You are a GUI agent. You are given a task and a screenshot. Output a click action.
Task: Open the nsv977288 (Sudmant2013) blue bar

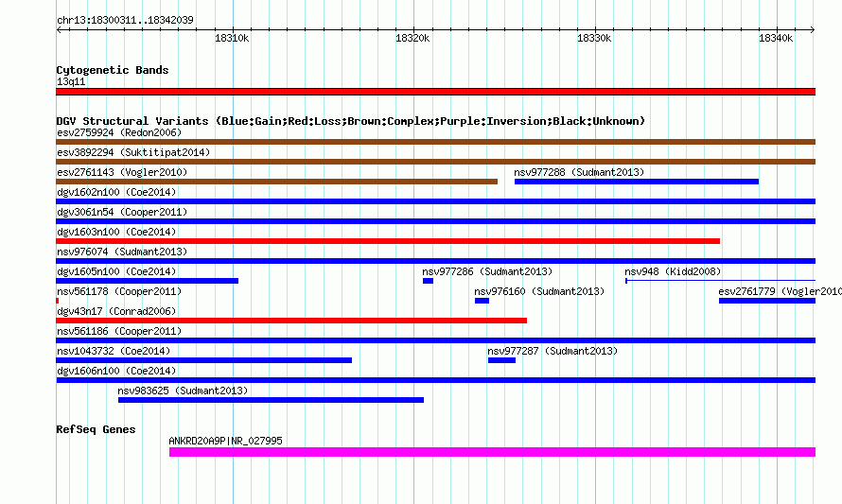637,182
